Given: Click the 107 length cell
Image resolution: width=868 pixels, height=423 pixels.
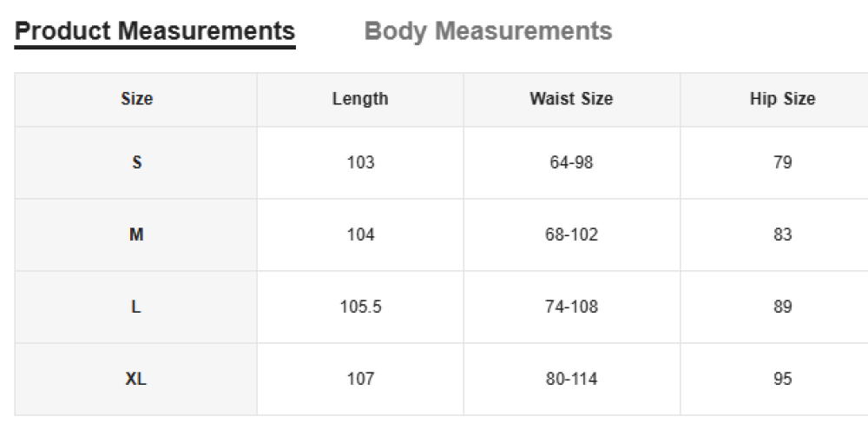Looking at the screenshot, I should tap(360, 379).
